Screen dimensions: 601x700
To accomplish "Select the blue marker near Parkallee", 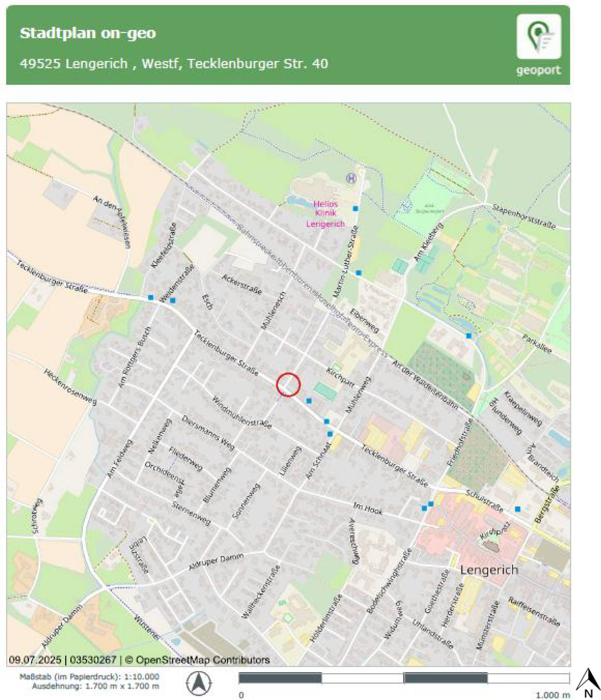I will [468, 336].
